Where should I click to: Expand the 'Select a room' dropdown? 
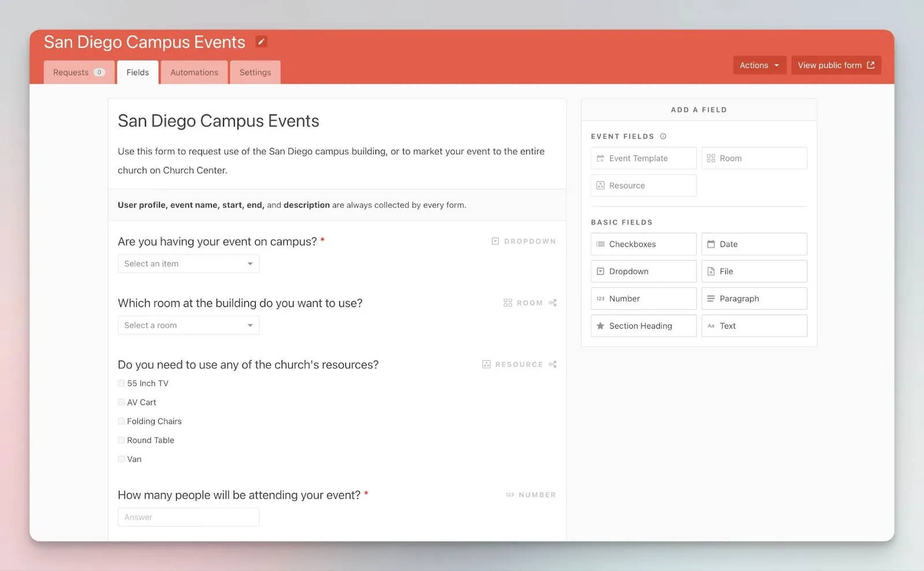click(x=188, y=325)
